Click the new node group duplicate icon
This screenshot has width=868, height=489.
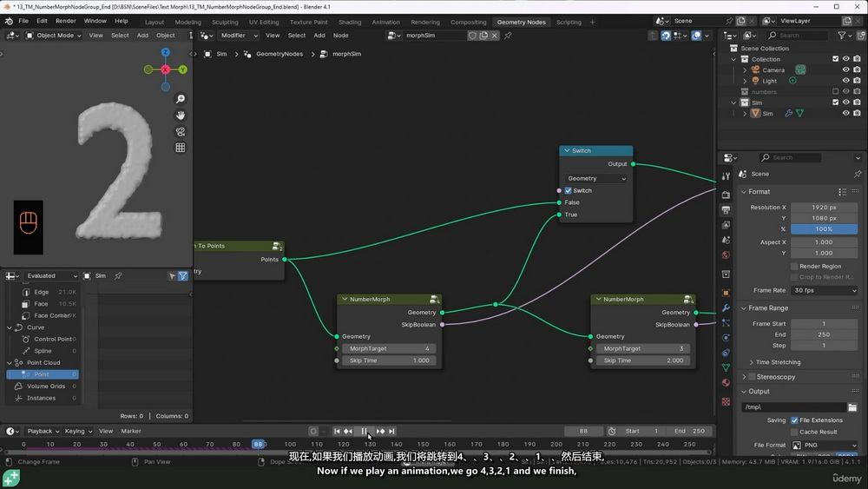(483, 36)
